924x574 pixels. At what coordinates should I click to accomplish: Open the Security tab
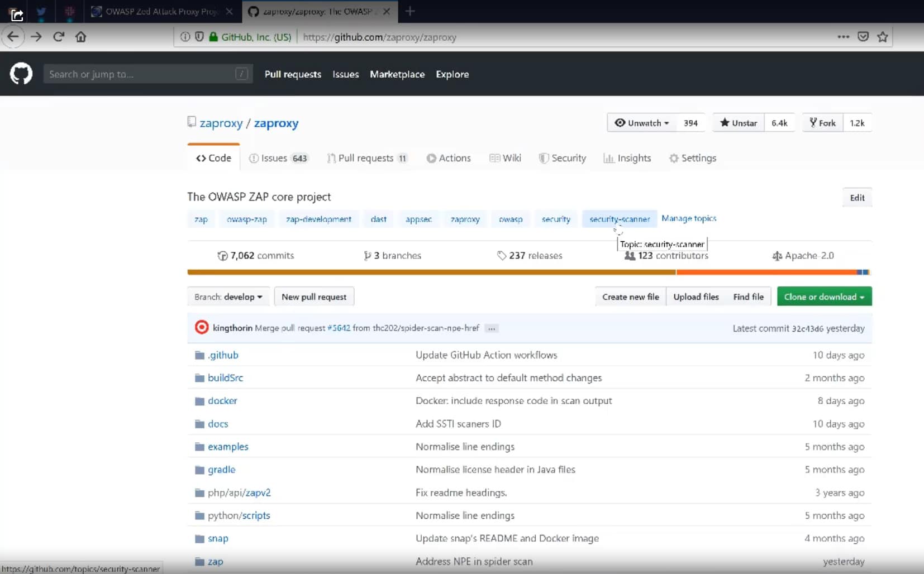(563, 158)
